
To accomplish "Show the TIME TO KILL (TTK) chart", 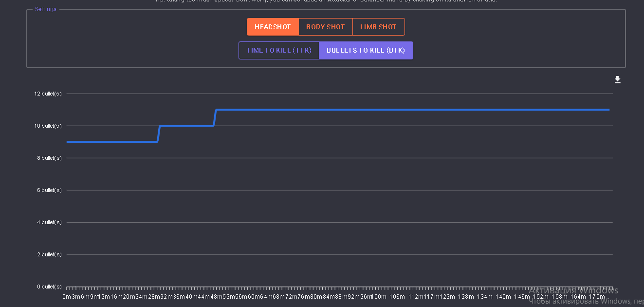I will click(279, 50).
